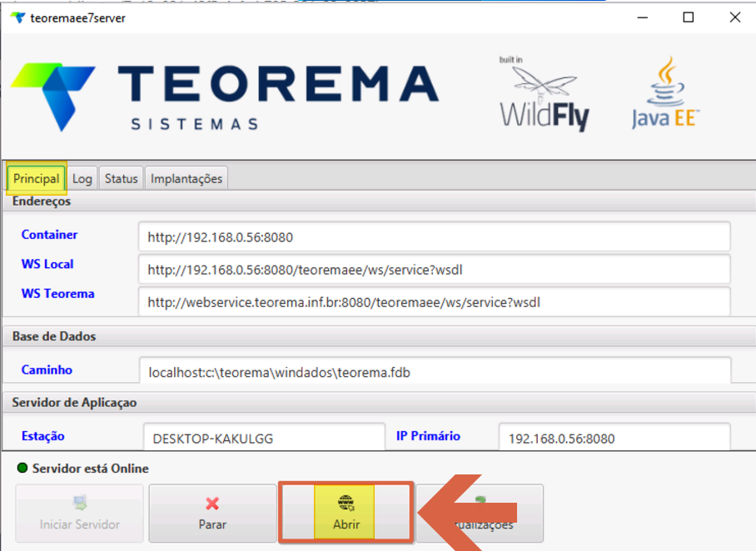The image size is (756, 551).
Task: Click the WS Teorema address field
Action: click(434, 302)
